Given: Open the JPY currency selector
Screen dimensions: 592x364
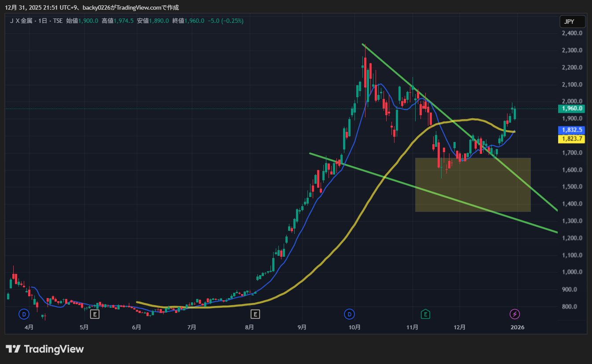Looking at the screenshot, I should pyautogui.click(x=572, y=21).
